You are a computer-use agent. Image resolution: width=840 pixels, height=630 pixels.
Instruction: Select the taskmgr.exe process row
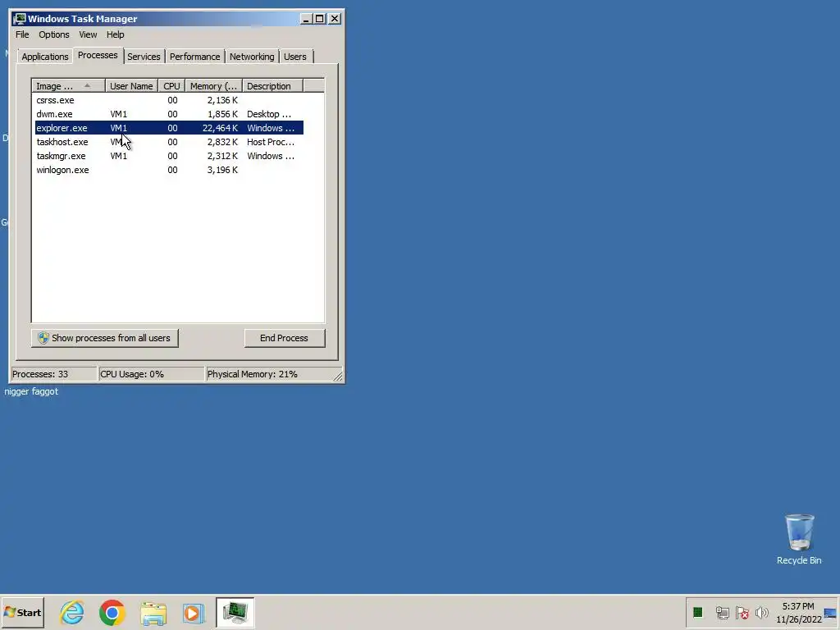click(169, 156)
